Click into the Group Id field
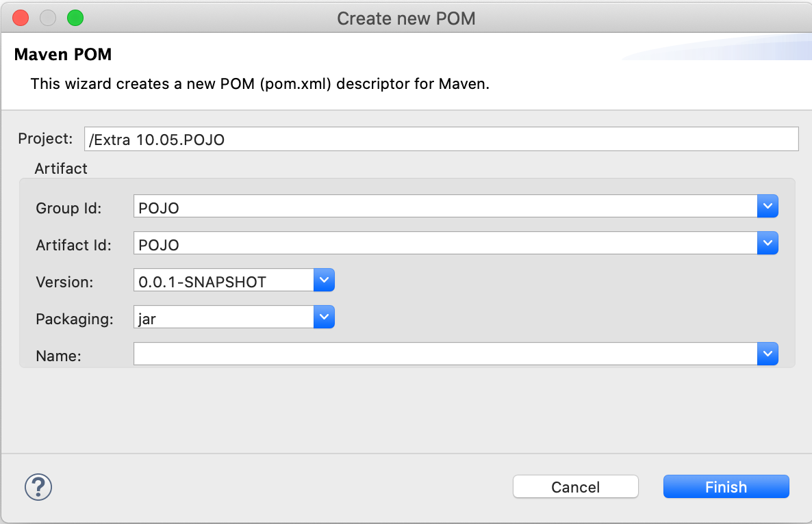 click(445, 207)
